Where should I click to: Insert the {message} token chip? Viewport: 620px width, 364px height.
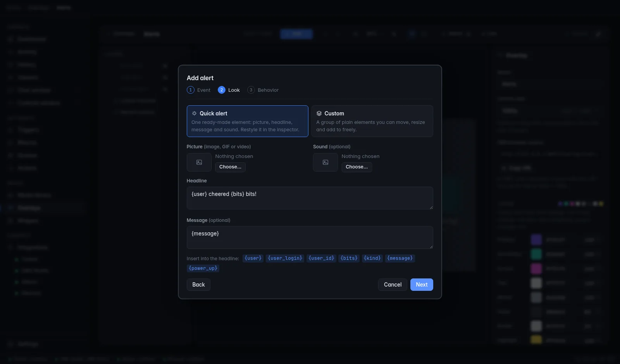[x=400, y=258]
